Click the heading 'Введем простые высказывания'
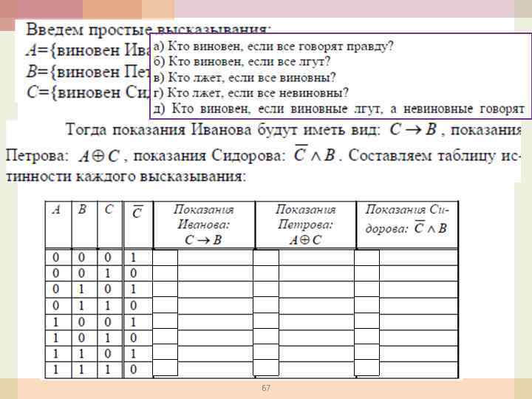The width and height of the screenshot is (532, 399). pyautogui.click(x=149, y=29)
